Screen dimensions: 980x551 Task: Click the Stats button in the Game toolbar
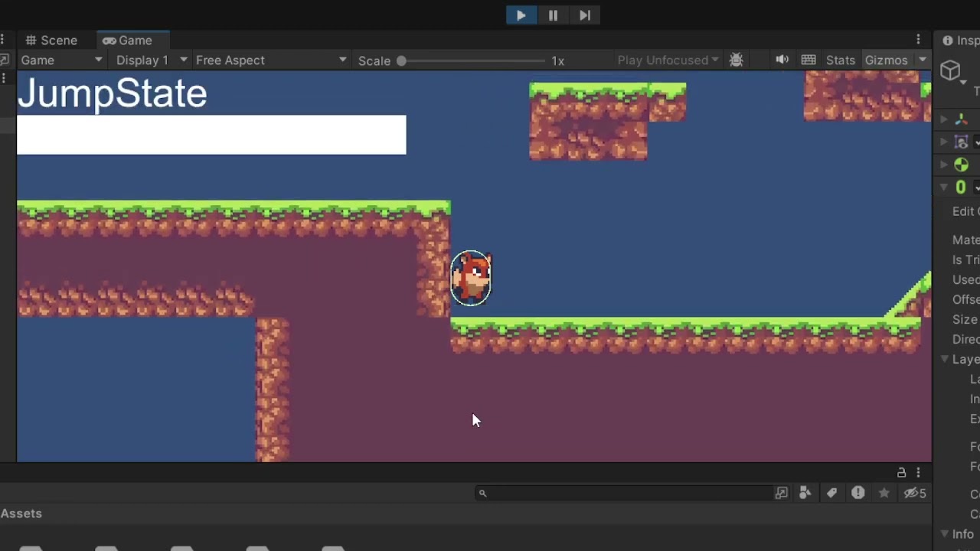[x=840, y=60]
